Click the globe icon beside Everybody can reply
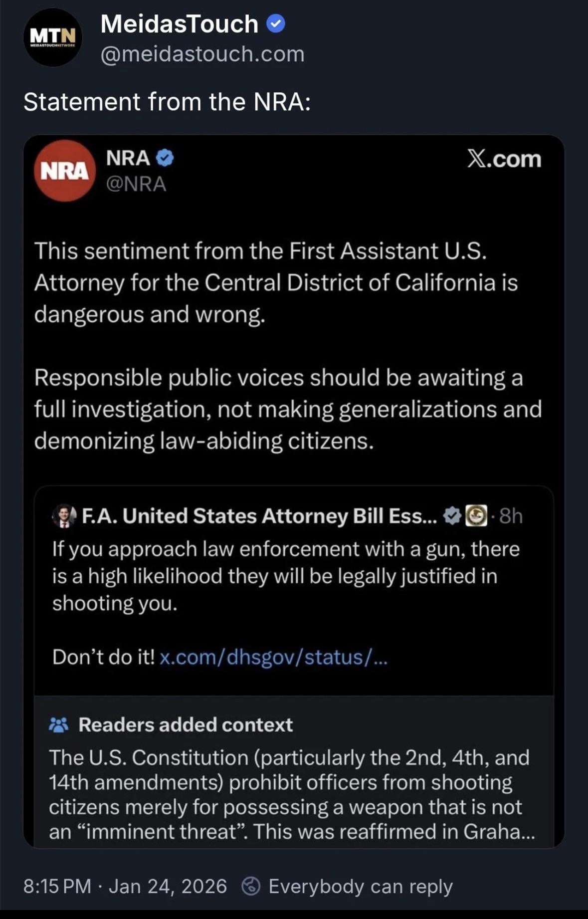 250,886
